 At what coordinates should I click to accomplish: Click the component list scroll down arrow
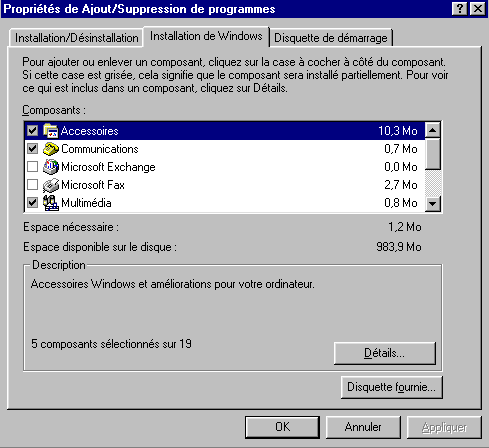[x=433, y=203]
